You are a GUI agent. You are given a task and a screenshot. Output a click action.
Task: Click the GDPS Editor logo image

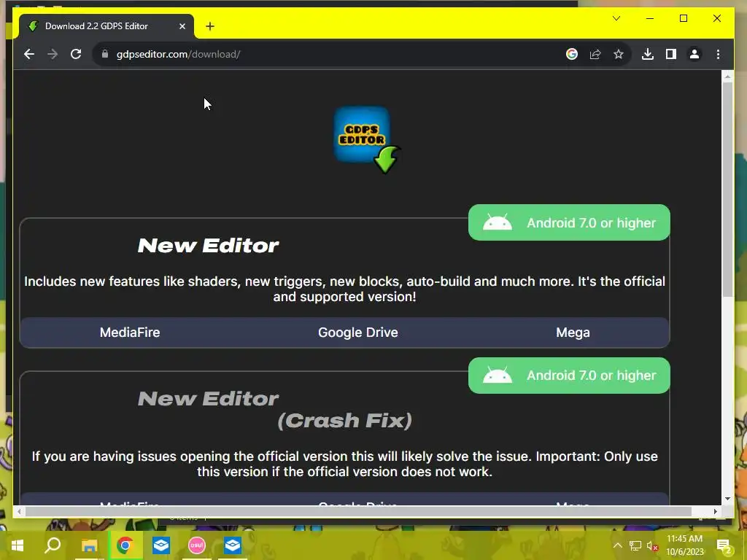(367, 139)
